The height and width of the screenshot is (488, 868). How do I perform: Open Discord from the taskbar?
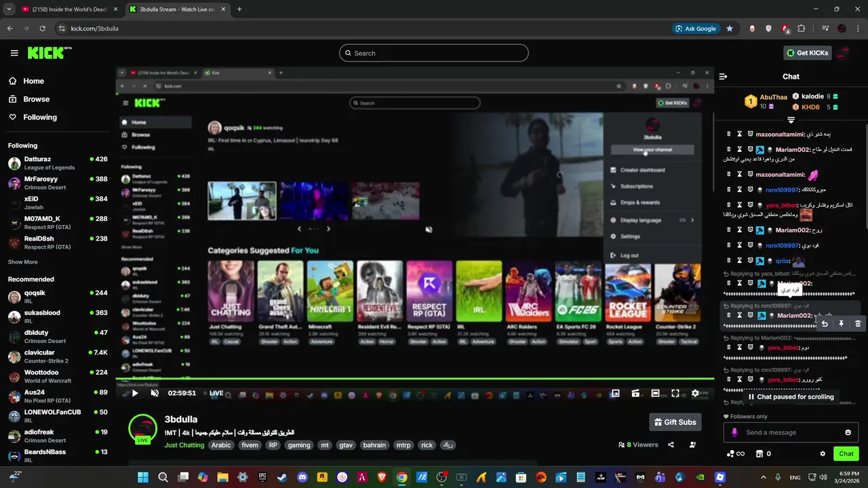[302, 477]
